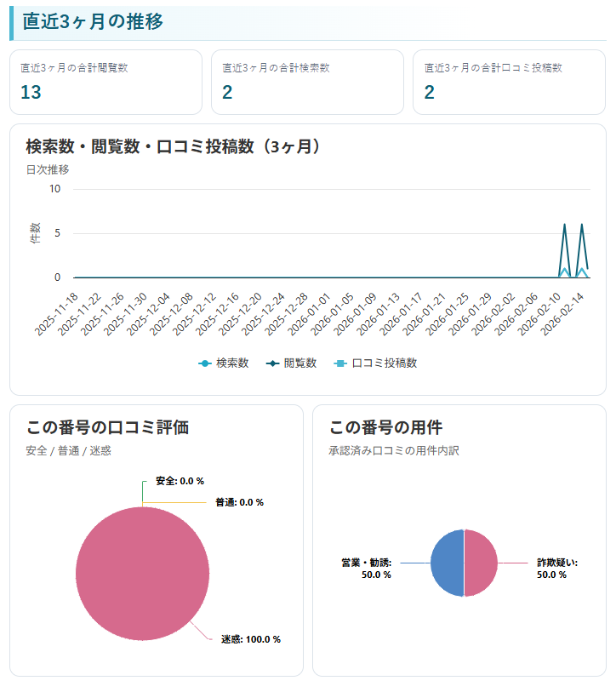This screenshot has height=692, width=616.
Task: Select the pink 詐欺疑い pie half
Action: point(481,563)
